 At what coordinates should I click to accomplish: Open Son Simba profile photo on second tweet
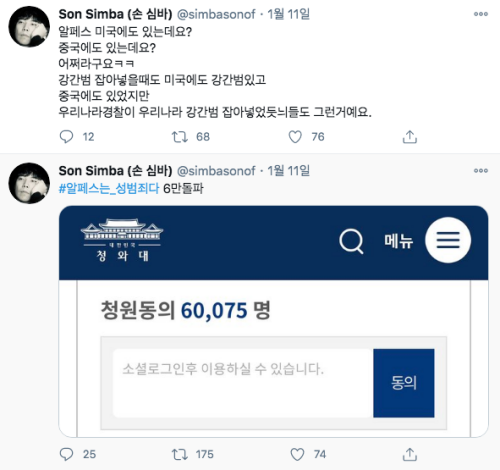[29, 183]
